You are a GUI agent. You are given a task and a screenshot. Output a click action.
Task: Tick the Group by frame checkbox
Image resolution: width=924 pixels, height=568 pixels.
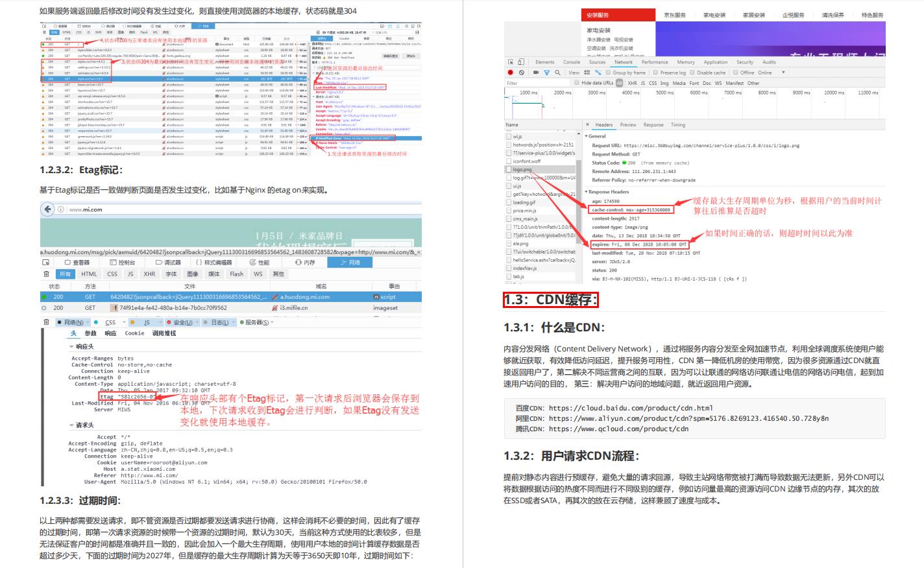(609, 73)
